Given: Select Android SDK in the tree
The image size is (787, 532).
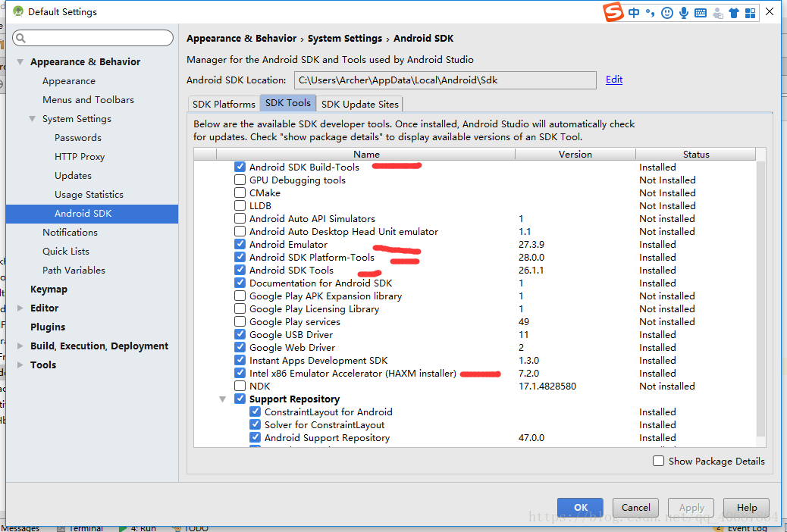Looking at the screenshot, I should (x=92, y=213).
